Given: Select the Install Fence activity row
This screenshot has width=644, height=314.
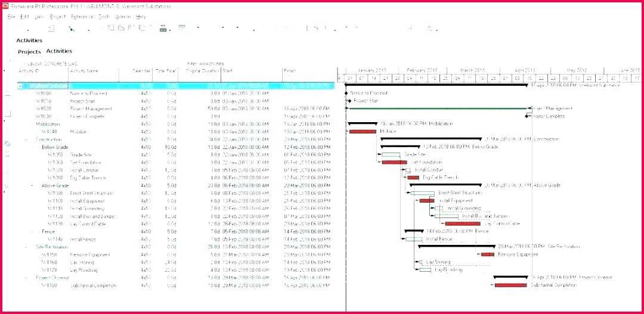Looking at the screenshot, I should click(82, 239).
